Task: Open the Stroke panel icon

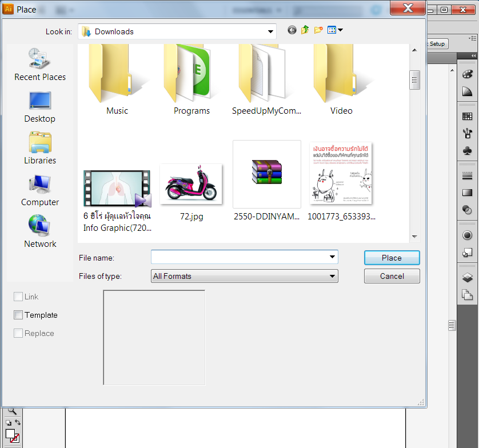Action: click(467, 175)
